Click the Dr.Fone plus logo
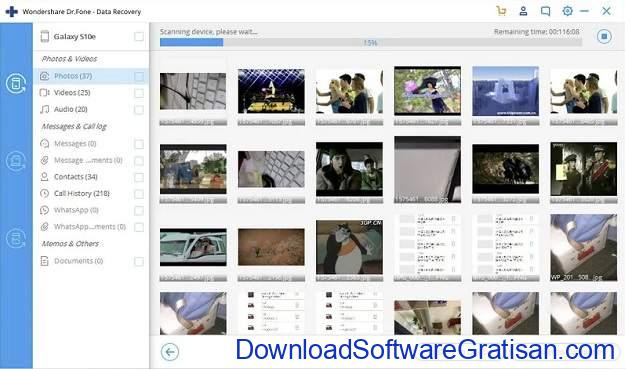625x369 pixels. tap(12, 11)
